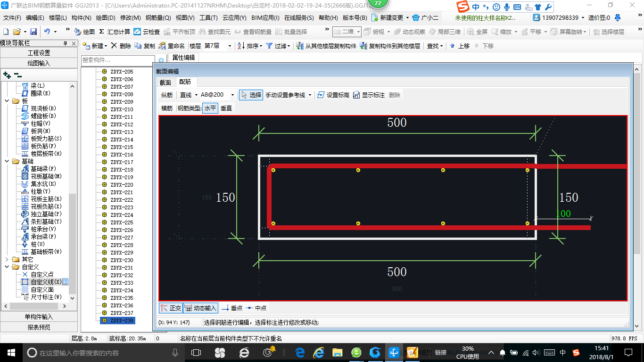Click the 复制 copy button
644x362 pixels.
(x=145, y=46)
